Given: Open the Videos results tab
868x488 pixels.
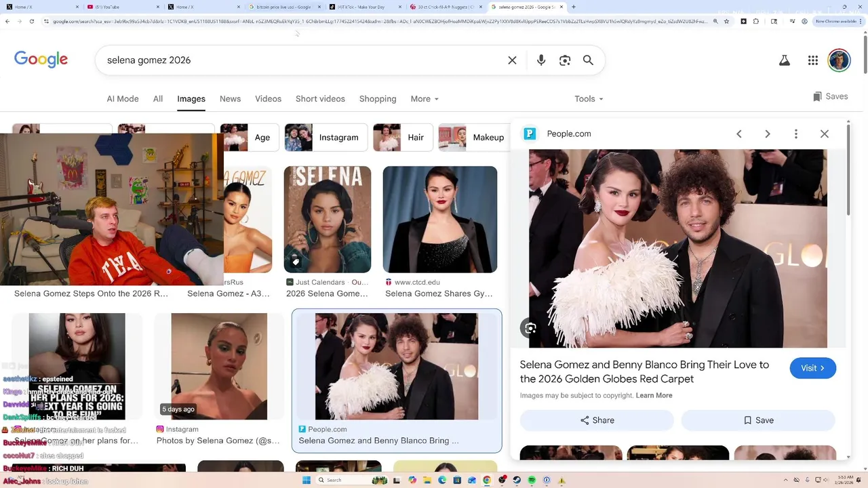Looking at the screenshot, I should [x=268, y=99].
